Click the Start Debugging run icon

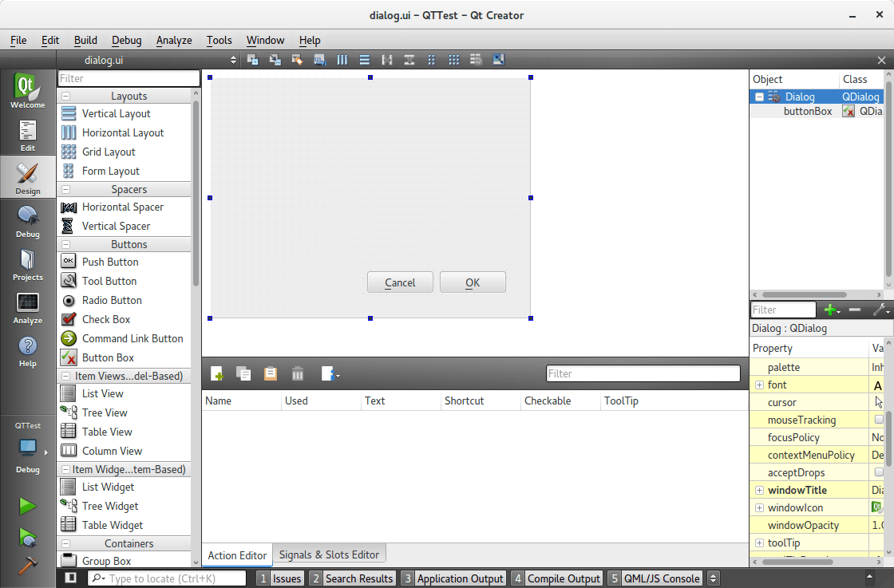coord(27,537)
